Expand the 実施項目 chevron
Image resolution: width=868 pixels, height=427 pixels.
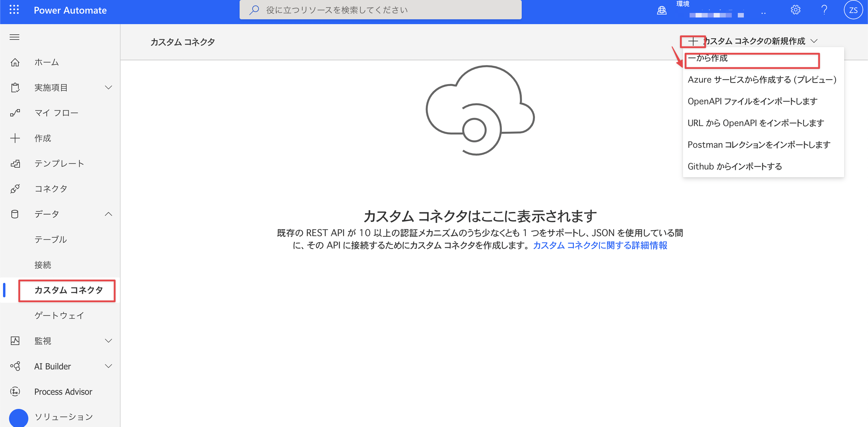pos(108,88)
